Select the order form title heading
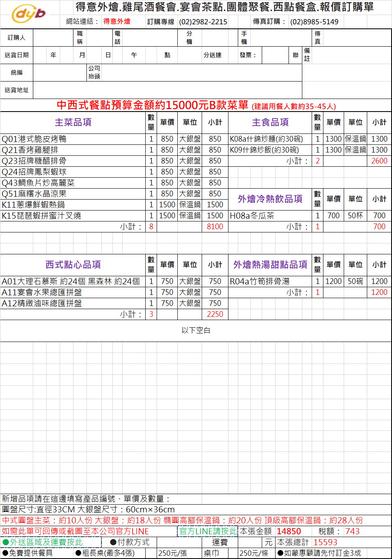 pyautogui.click(x=224, y=7)
